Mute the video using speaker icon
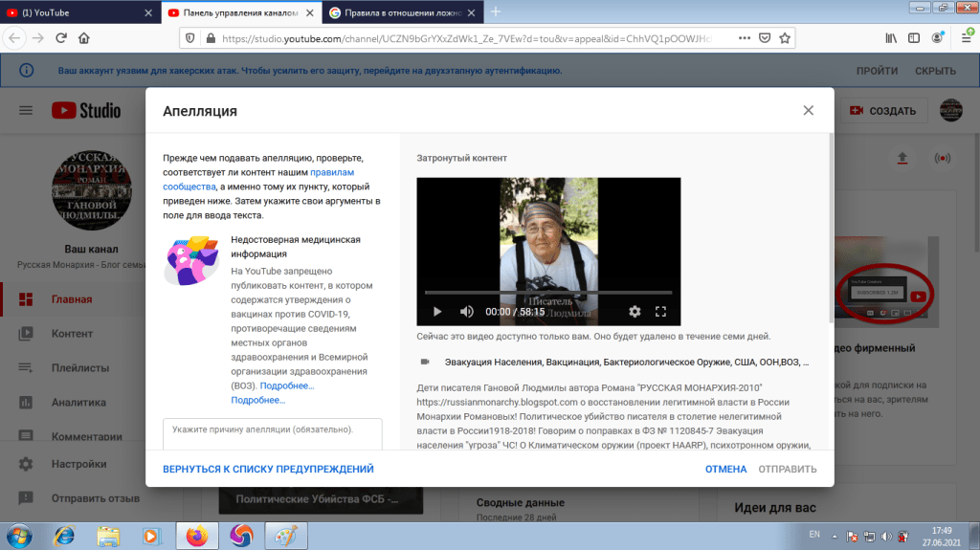 pyautogui.click(x=467, y=312)
